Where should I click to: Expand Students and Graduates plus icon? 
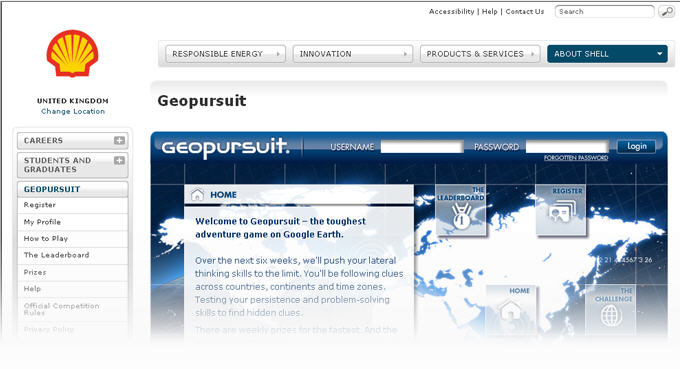119,160
